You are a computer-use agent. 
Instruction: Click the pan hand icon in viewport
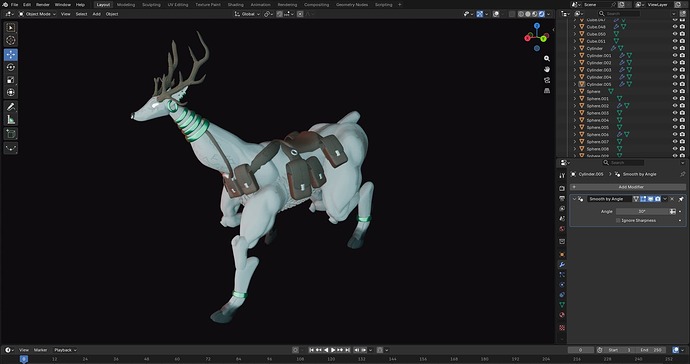coord(547,69)
